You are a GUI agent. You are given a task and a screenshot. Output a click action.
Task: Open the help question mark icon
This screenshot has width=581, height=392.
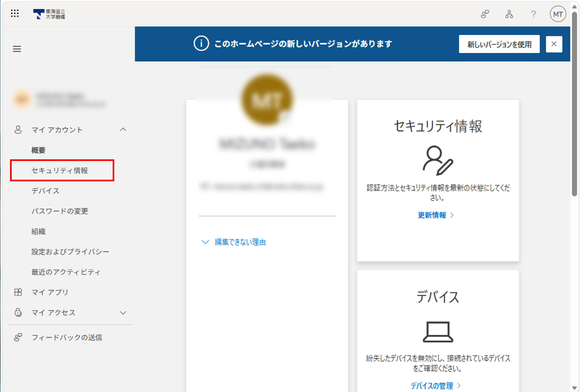click(x=533, y=14)
